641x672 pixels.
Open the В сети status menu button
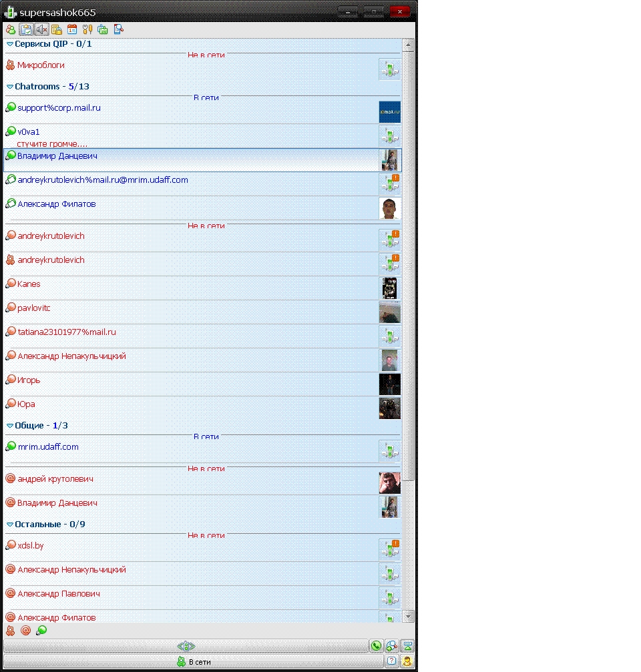(194, 662)
